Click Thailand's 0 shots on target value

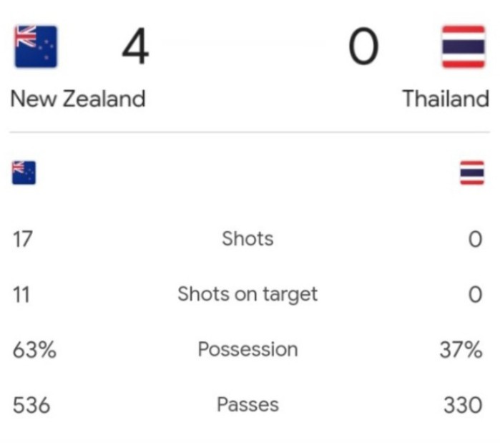pos(475,295)
